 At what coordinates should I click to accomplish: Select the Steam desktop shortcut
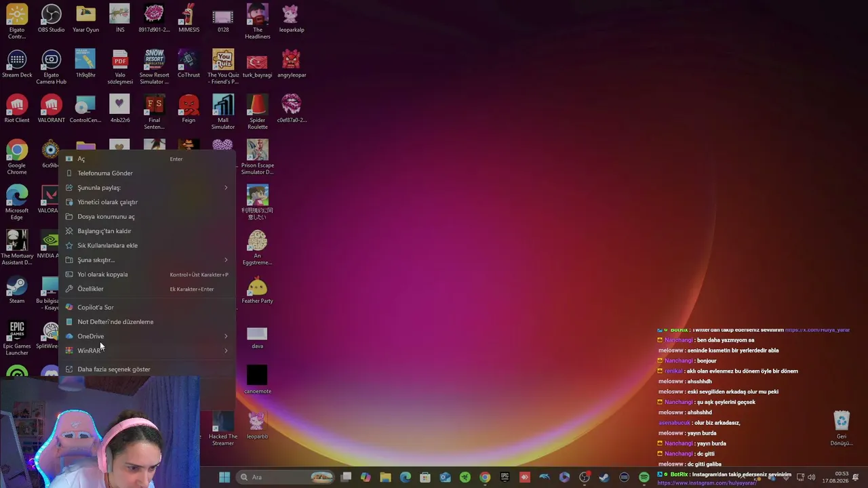coord(17,289)
